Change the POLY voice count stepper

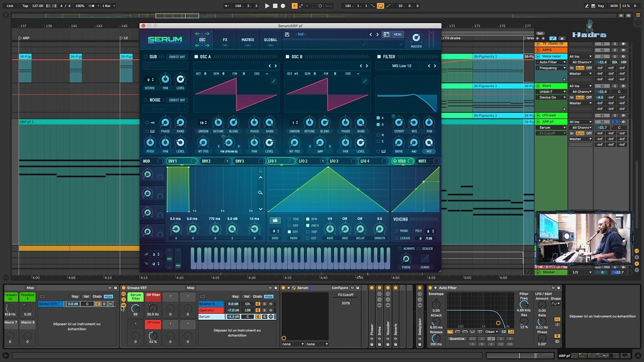click(431, 231)
